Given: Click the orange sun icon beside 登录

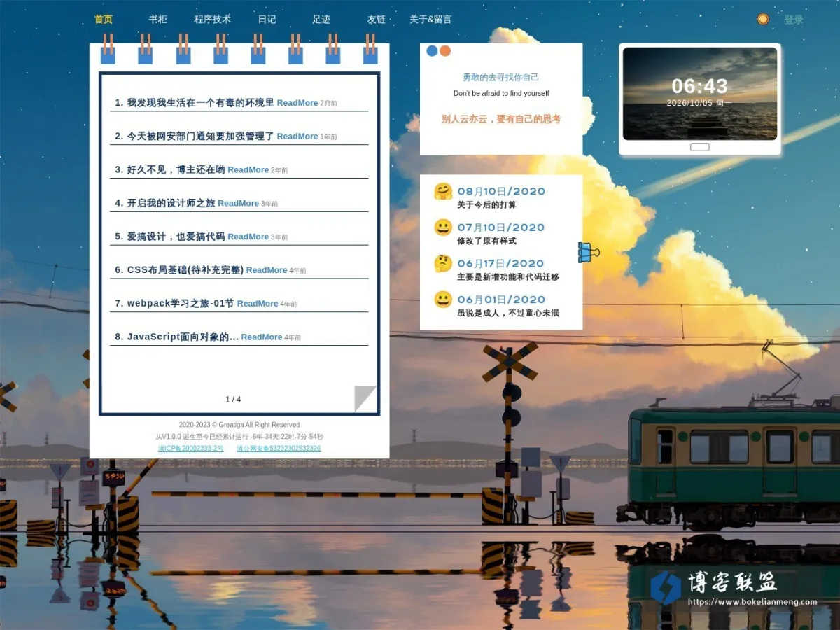Looking at the screenshot, I should coord(763,19).
